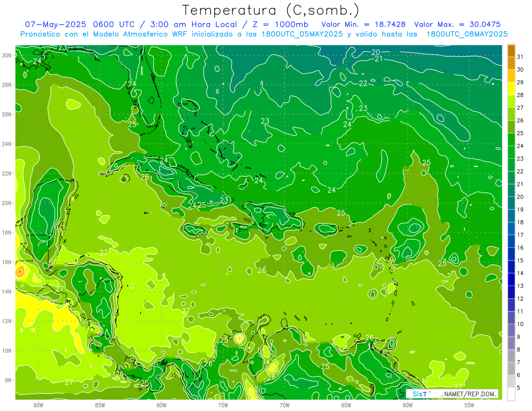Click the colorbar label '7'
The image size is (532, 411).
(x=519, y=362)
